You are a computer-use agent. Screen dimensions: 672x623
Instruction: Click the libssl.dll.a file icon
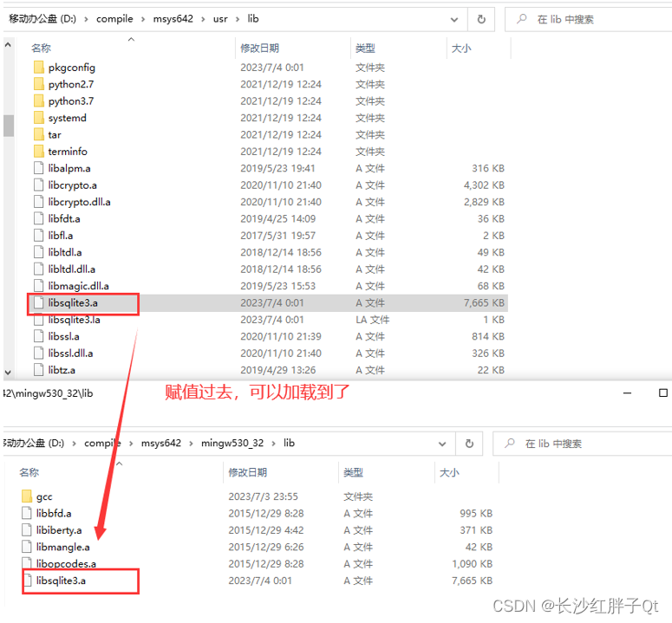coord(38,354)
